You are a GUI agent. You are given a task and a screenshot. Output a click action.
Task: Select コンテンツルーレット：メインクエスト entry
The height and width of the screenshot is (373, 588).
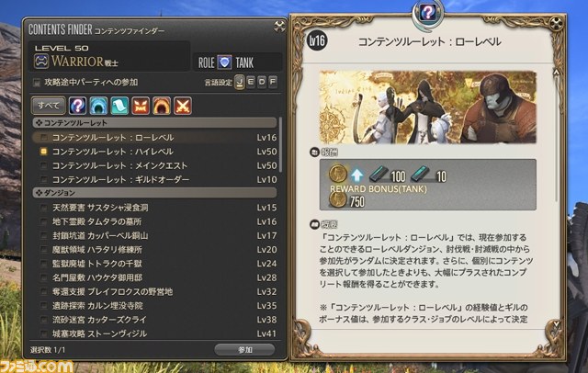pos(155,165)
